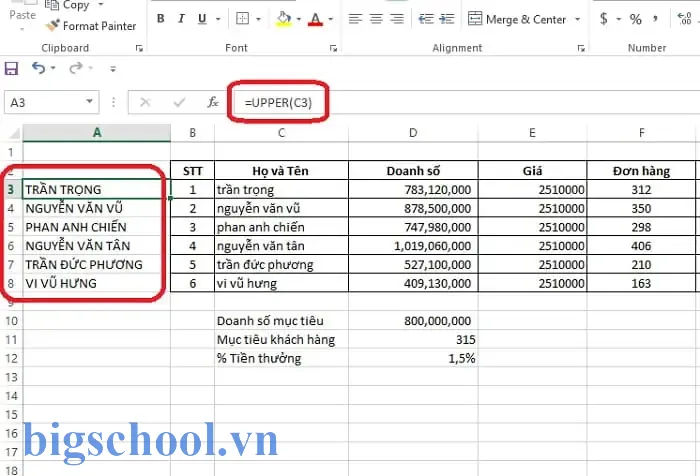This screenshot has height=476, width=700.
Task: Apply accounting dollar format
Action: point(604,19)
